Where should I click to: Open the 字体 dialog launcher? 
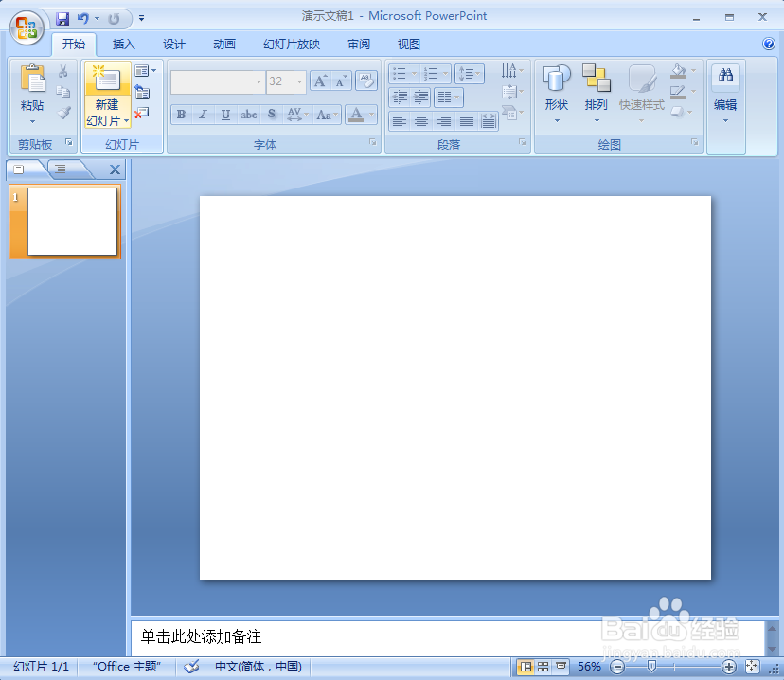tap(372, 142)
